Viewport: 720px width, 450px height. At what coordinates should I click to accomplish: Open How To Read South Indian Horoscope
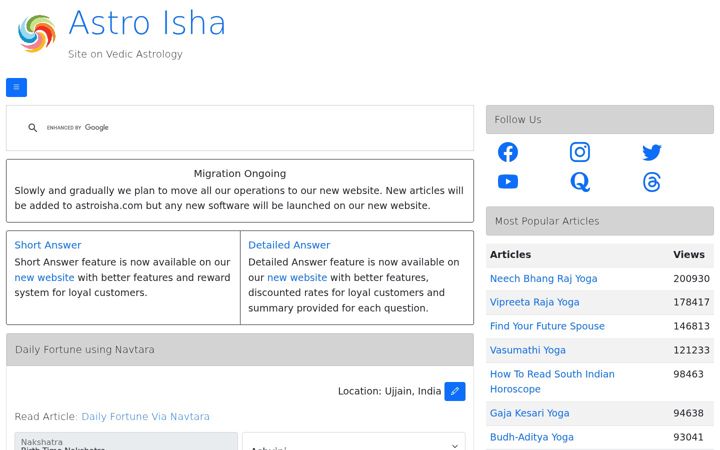coord(552,382)
